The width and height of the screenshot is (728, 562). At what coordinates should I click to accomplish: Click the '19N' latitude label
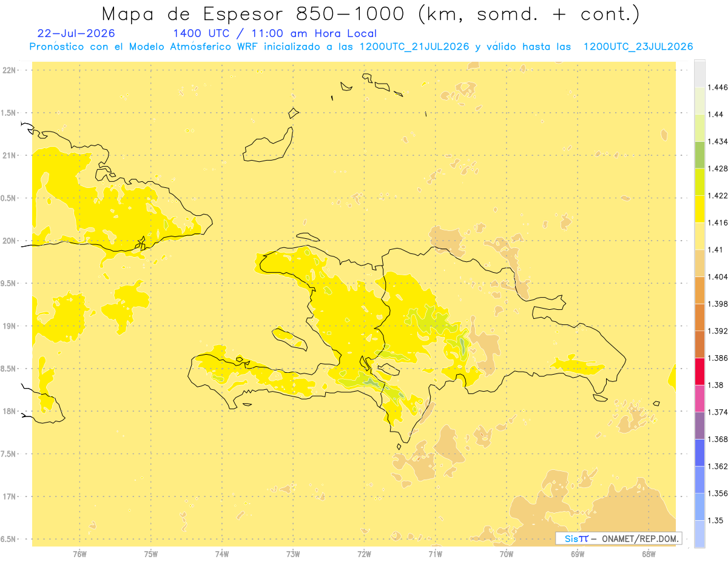(10, 326)
